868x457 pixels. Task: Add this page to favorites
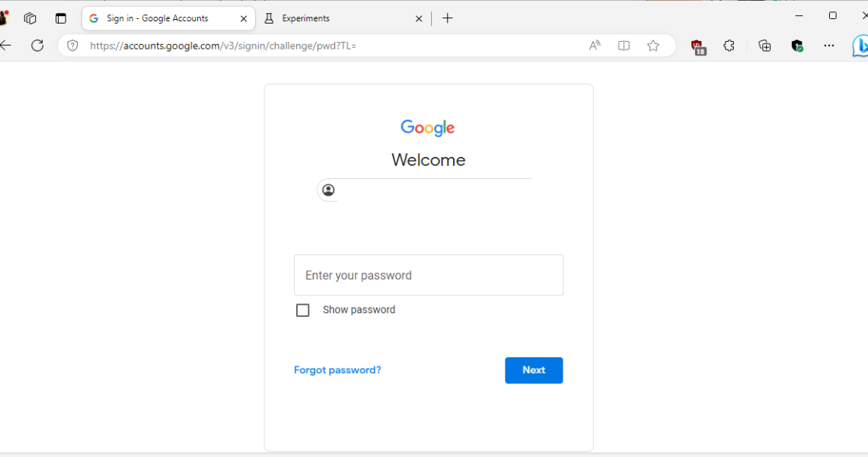tap(653, 46)
